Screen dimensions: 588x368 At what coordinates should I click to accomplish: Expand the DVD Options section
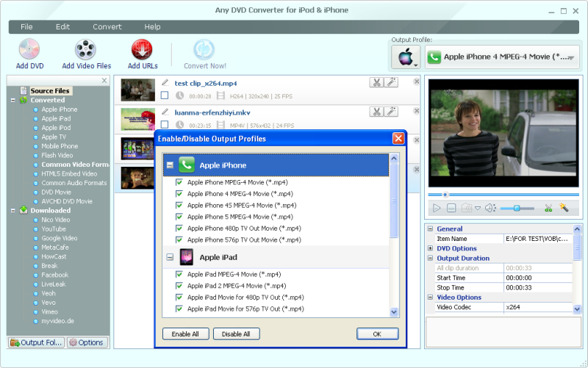430,248
